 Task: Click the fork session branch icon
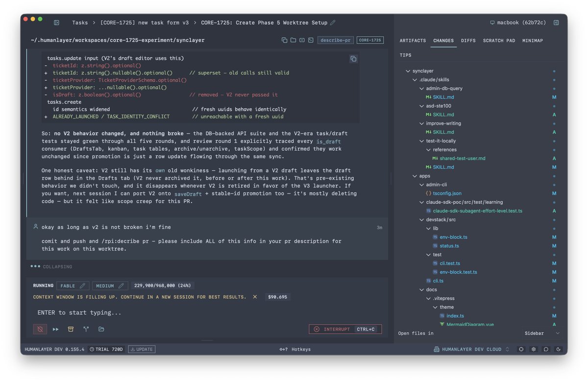coord(86,329)
